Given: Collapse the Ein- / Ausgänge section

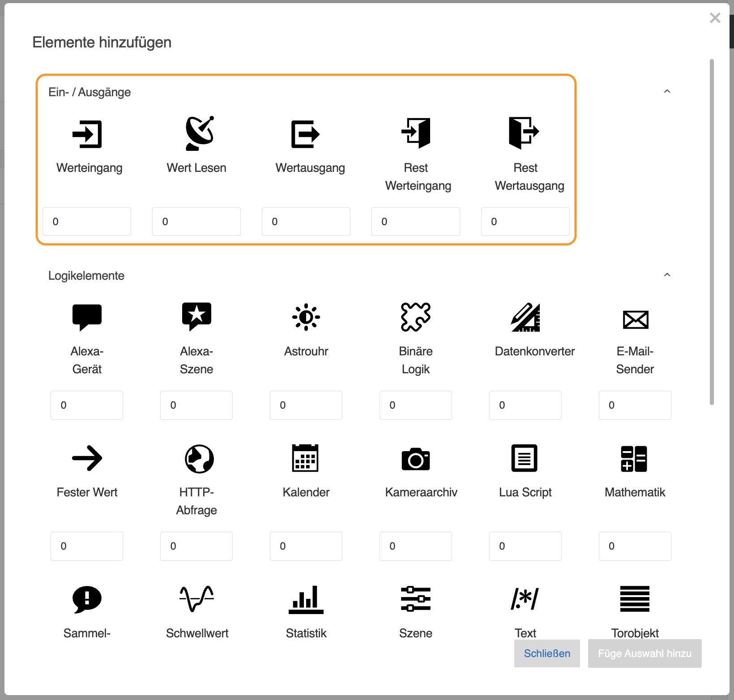Looking at the screenshot, I should click(667, 91).
